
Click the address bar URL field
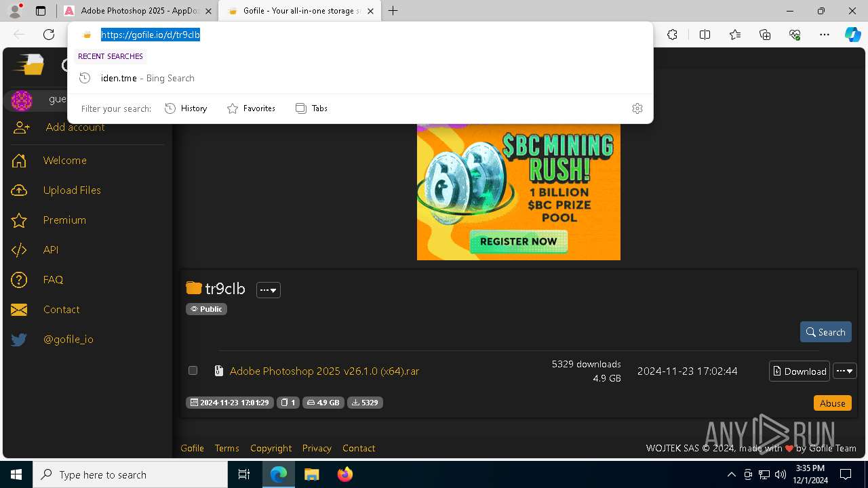point(359,35)
